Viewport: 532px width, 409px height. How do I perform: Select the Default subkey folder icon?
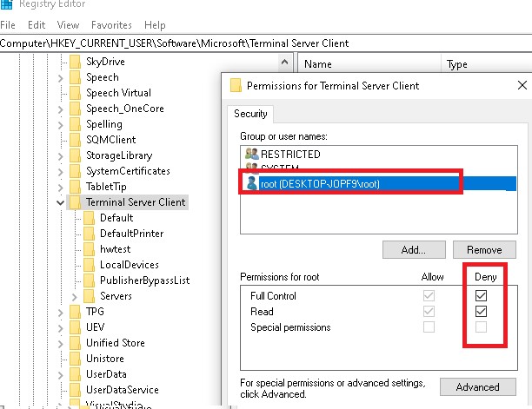90,218
